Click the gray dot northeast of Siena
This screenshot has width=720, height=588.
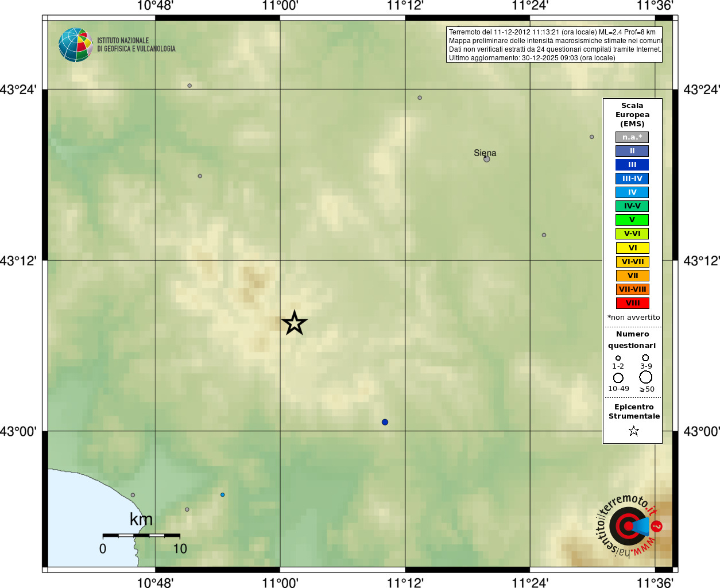(591, 137)
